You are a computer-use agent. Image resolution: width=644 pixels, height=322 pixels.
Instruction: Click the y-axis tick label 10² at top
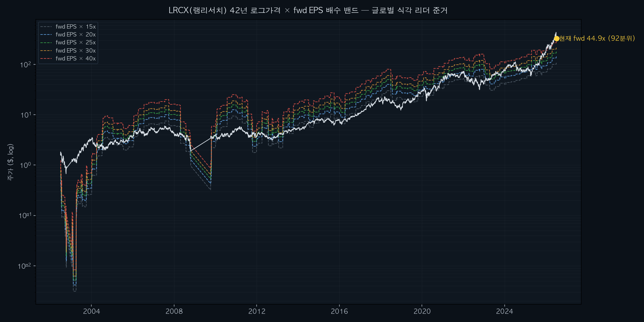point(26,64)
